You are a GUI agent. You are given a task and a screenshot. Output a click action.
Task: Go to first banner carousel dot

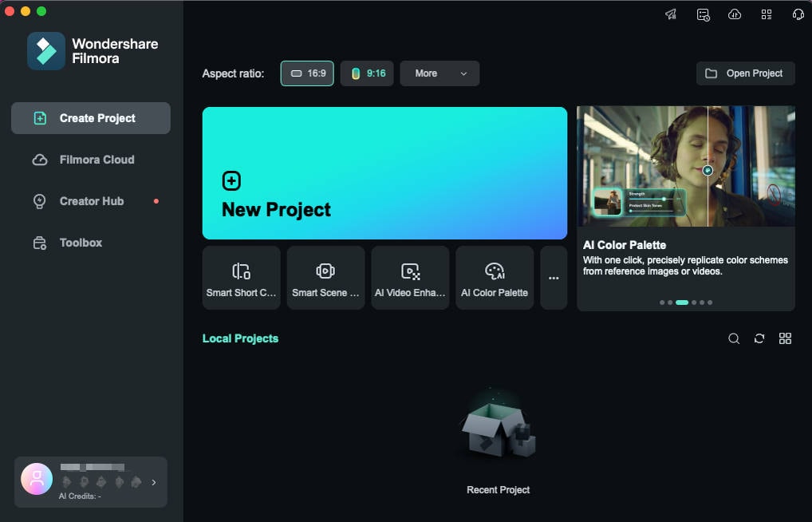tap(662, 303)
